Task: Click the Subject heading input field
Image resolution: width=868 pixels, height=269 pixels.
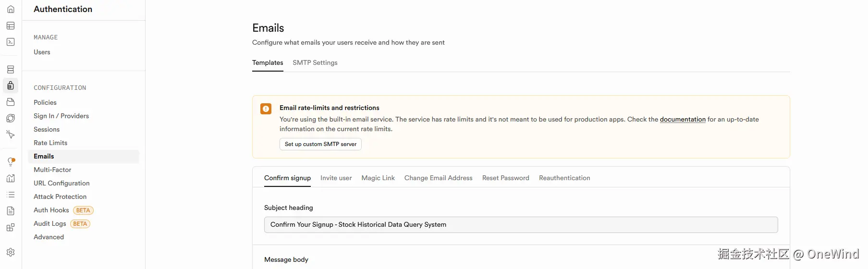Action: pos(521,224)
